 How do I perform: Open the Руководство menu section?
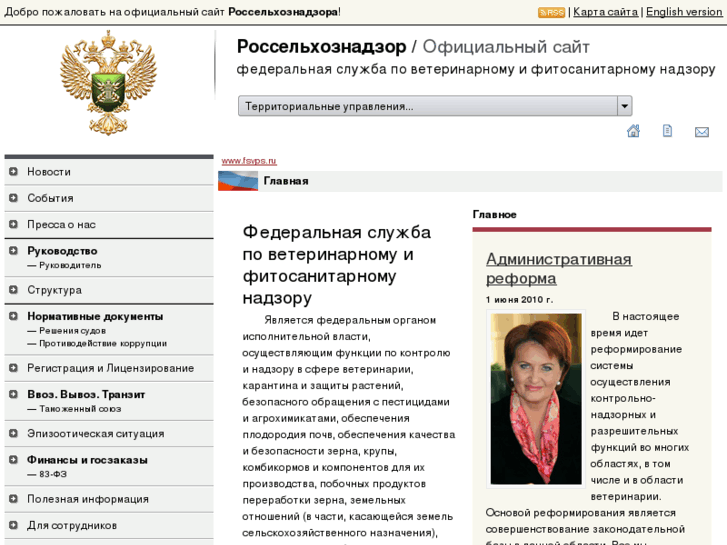[62, 251]
